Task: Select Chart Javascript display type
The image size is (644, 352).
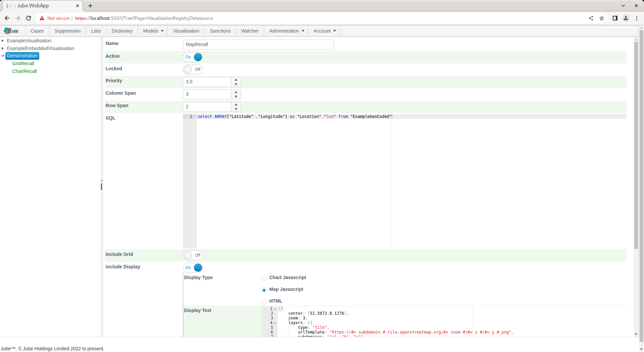Action: (x=264, y=278)
